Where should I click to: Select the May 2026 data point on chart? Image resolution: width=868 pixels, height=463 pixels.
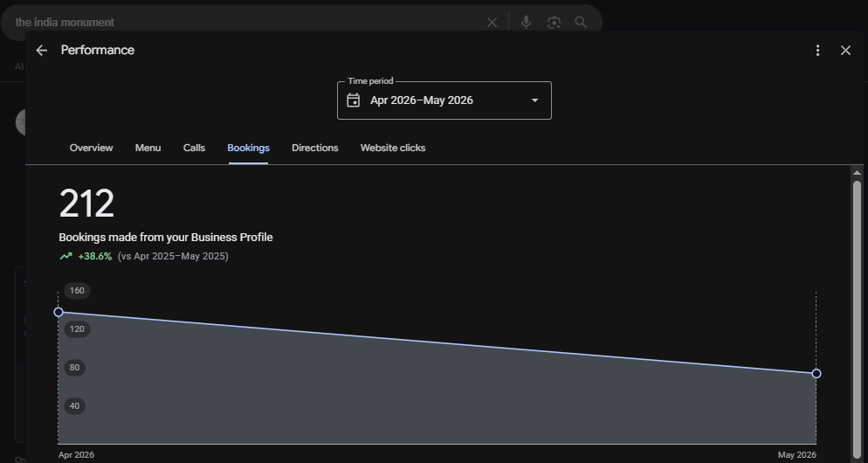point(816,374)
